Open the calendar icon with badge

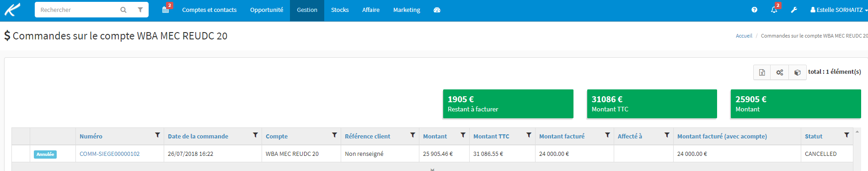[x=166, y=10]
